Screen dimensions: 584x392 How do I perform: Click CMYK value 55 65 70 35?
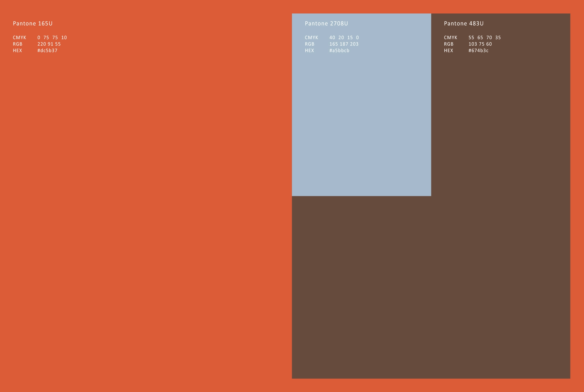click(x=485, y=38)
